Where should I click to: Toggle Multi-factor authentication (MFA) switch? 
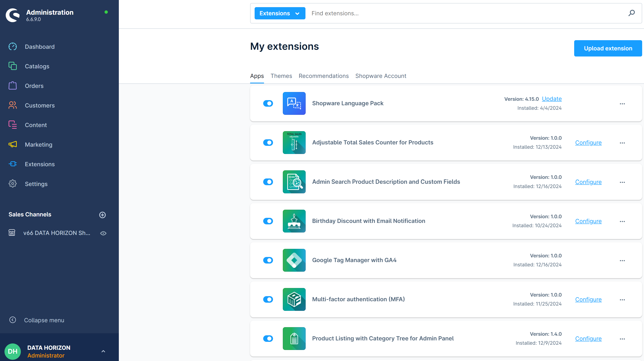(x=268, y=299)
